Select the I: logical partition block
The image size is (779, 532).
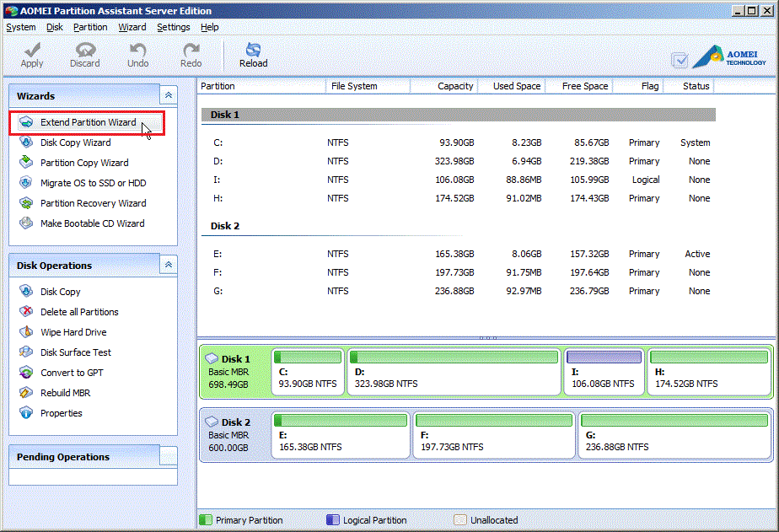(x=604, y=372)
